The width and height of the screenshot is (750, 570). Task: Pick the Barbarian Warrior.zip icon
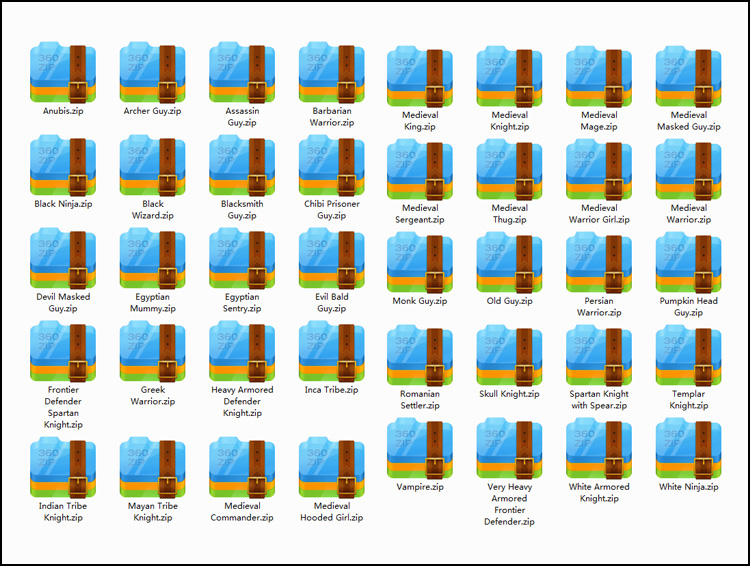click(x=331, y=72)
